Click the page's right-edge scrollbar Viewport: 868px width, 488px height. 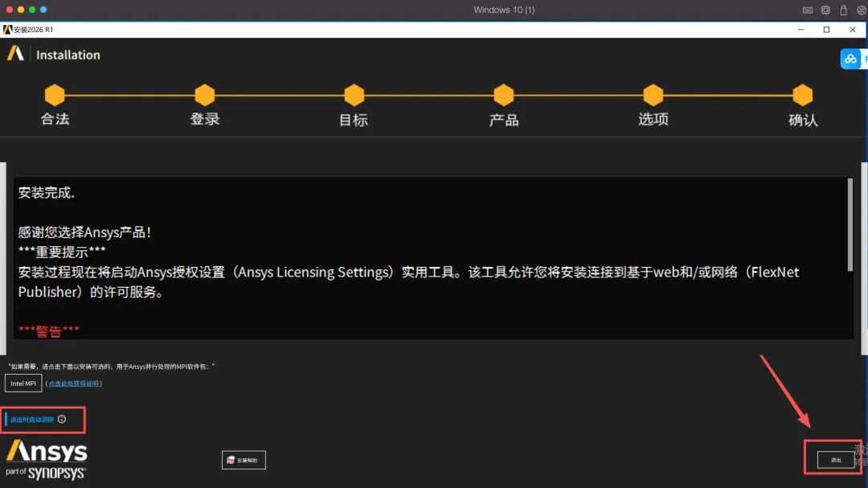(x=864, y=259)
